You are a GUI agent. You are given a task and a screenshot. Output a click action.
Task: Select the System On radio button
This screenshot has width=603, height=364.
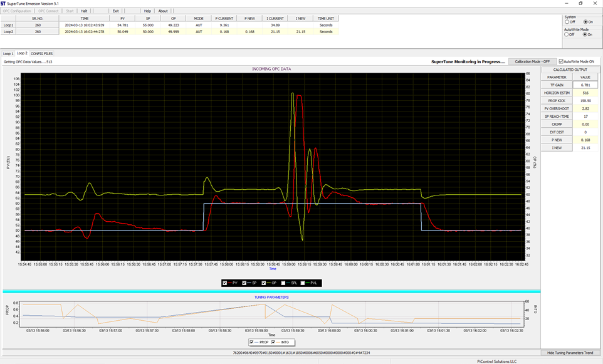pos(584,22)
